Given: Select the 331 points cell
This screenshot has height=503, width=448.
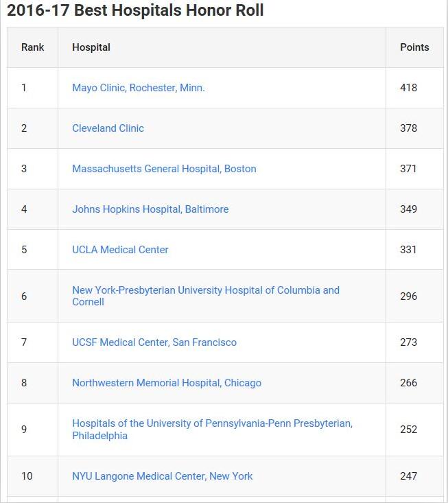Looking at the screenshot, I should 408,250.
